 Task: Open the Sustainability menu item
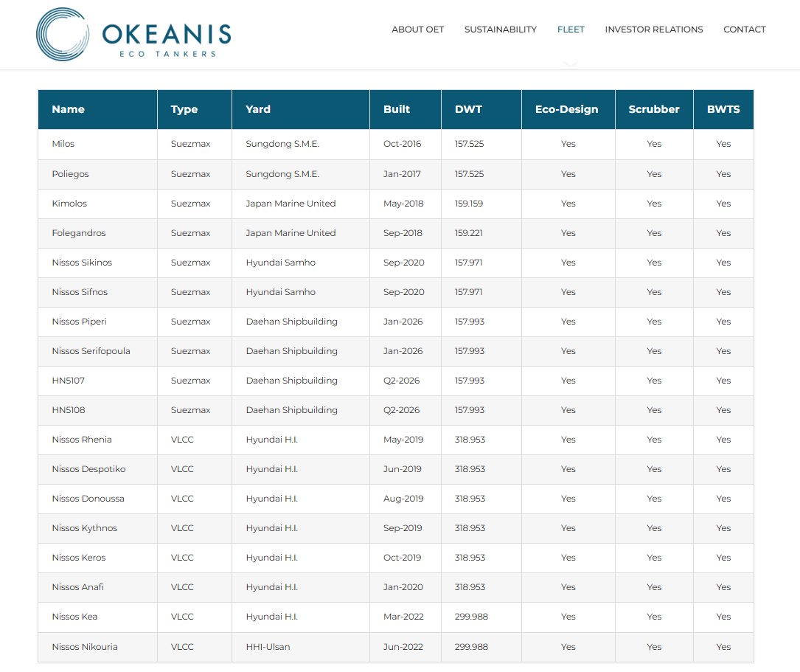pos(500,30)
